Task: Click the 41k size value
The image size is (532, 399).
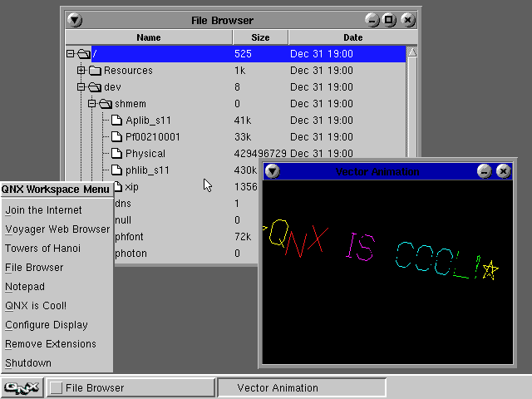Action: [x=243, y=121]
